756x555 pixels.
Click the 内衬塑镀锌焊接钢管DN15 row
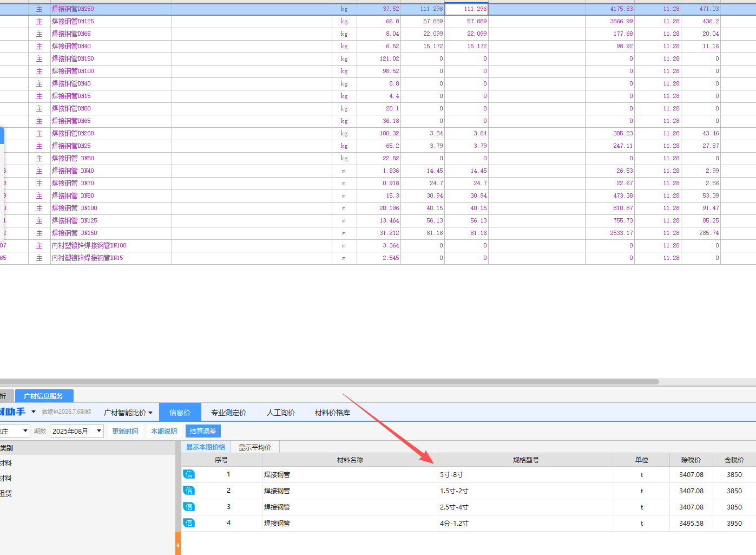pos(88,258)
